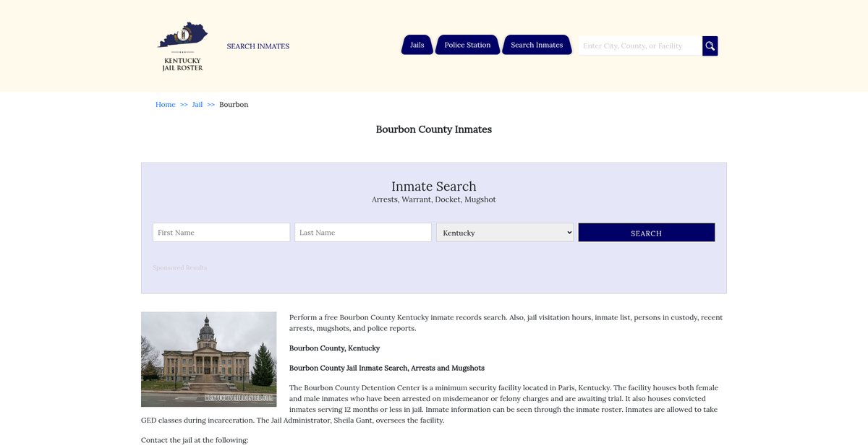Click the Last Name input field
Screen dimensions: 868x448
tap(363, 233)
